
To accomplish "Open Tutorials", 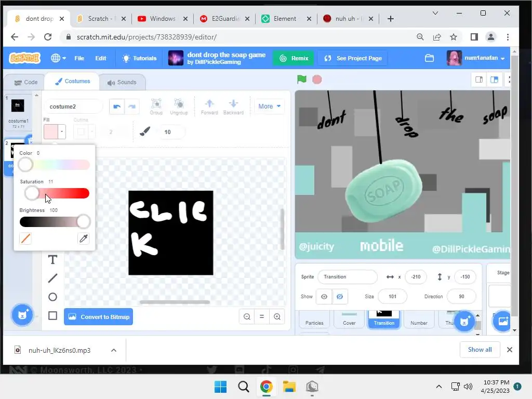I will tap(139, 58).
